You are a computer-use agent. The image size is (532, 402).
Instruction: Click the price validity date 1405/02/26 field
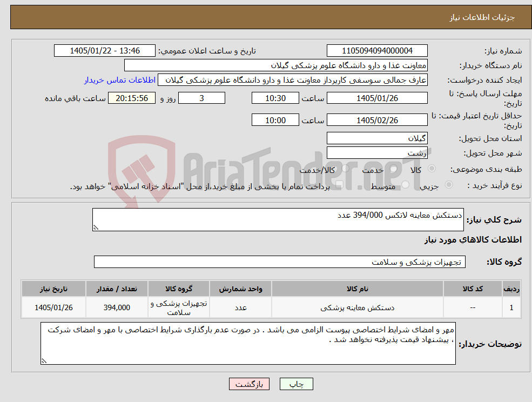click(377, 120)
